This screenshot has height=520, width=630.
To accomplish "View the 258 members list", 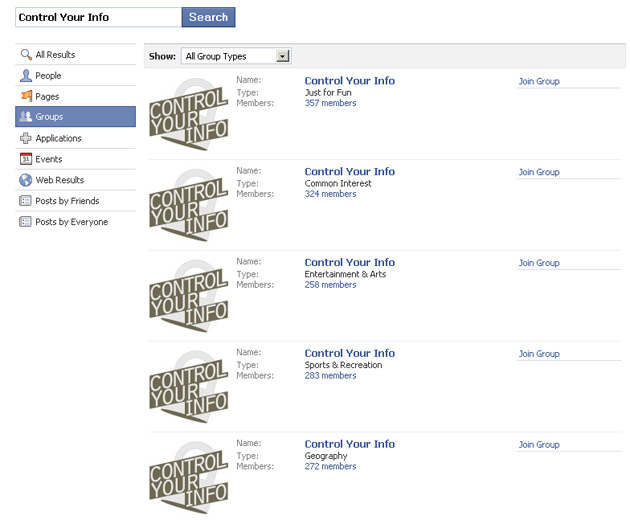I will tap(330, 285).
